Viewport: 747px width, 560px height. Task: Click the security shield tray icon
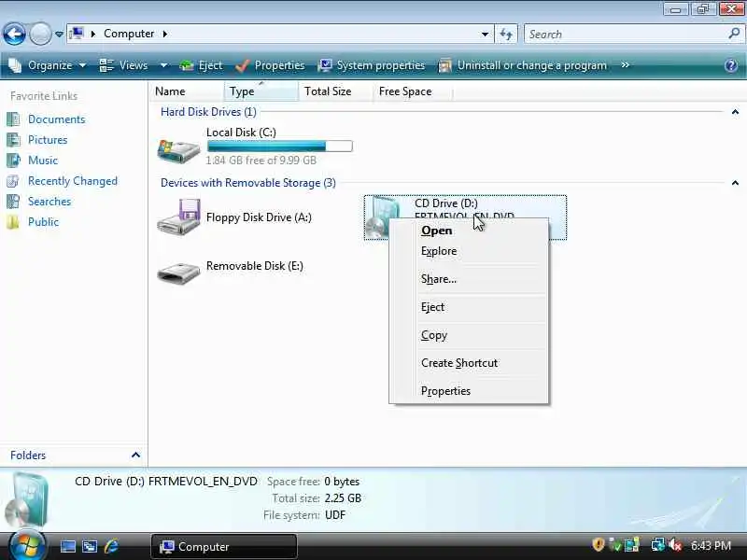click(x=598, y=544)
